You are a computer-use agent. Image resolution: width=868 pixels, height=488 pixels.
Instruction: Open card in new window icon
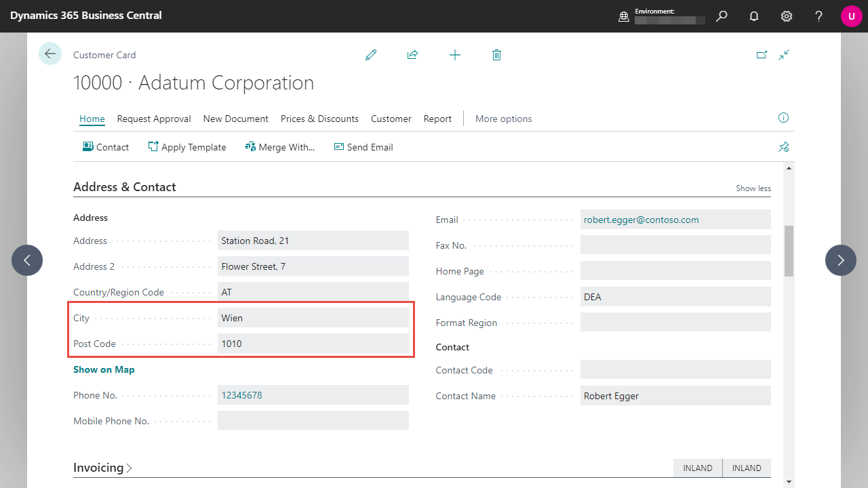coord(762,55)
